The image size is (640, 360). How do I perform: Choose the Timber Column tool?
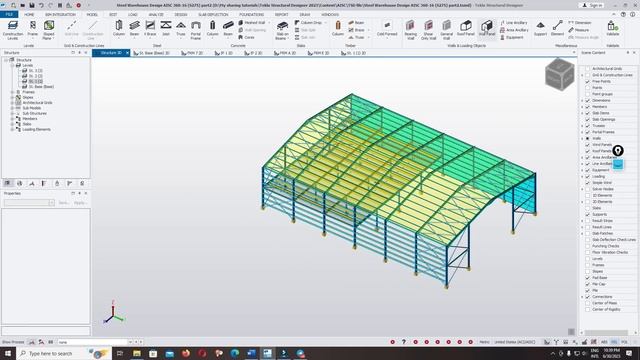click(338, 29)
